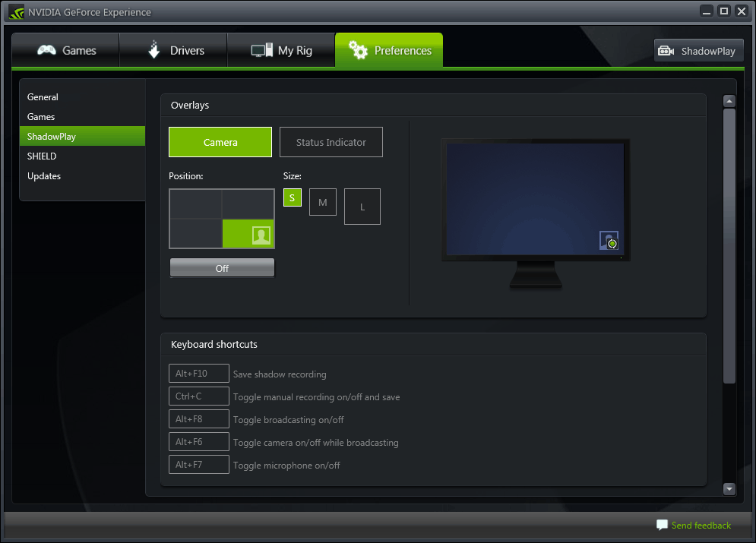756x543 pixels.
Task: Click "Toggle camera on/off while broadcasting" label
Action: tap(316, 442)
